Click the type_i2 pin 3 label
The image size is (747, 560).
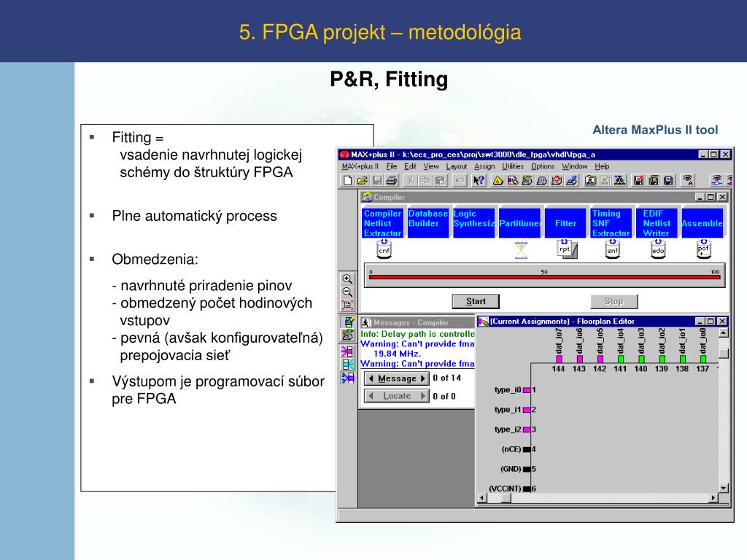508,429
